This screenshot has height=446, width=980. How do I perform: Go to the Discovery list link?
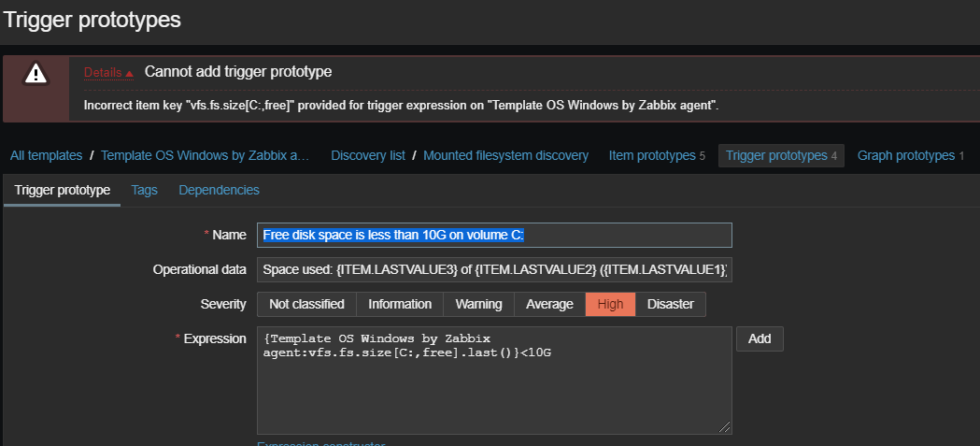pos(368,155)
